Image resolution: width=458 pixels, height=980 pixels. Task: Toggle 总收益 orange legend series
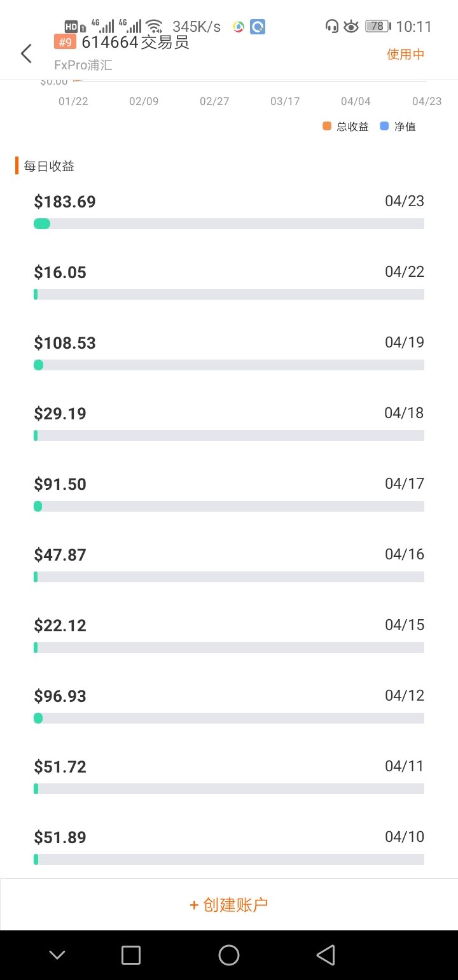[x=346, y=126]
